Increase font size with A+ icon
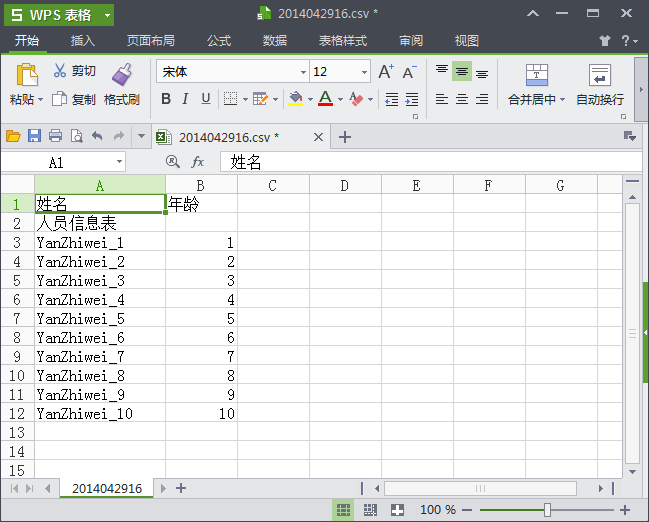649x522 pixels. point(386,72)
